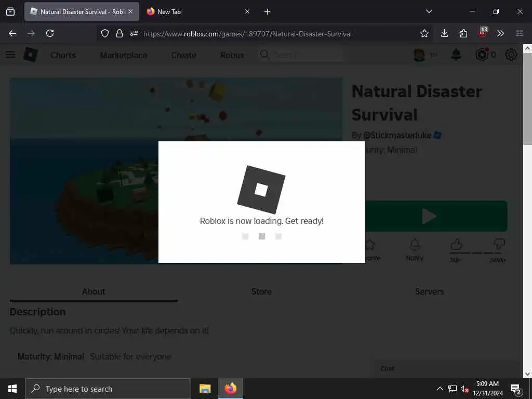Viewport: 532px width, 399px height.
Task: Click the muted volume tray icon
Action: coord(464,389)
